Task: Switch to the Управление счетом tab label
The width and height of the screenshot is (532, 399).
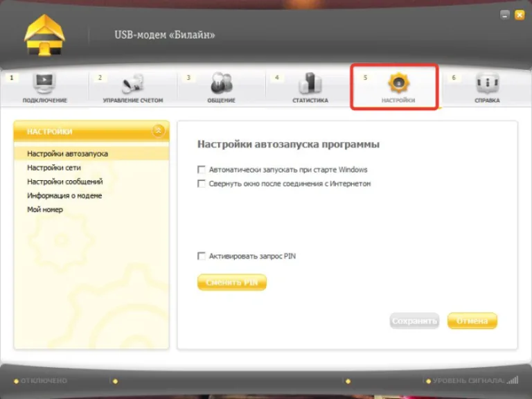Action: click(x=133, y=100)
